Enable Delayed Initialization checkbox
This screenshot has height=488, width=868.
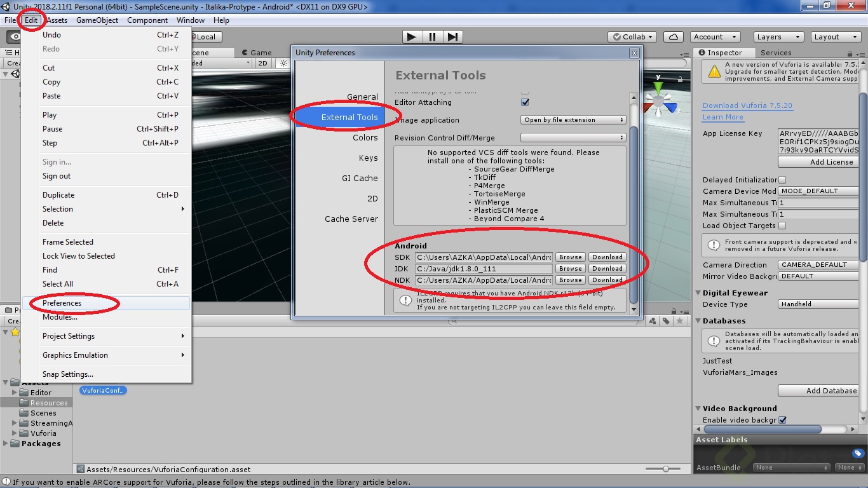pos(782,180)
